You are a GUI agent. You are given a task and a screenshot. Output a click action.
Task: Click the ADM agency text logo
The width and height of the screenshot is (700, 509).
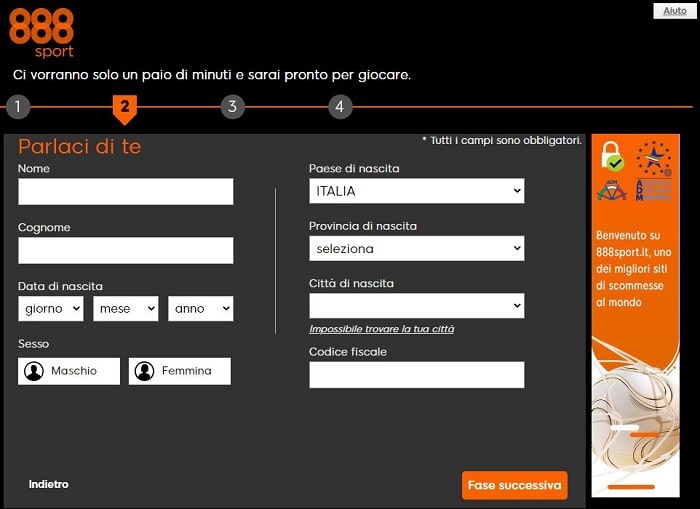pyautogui.click(x=654, y=190)
